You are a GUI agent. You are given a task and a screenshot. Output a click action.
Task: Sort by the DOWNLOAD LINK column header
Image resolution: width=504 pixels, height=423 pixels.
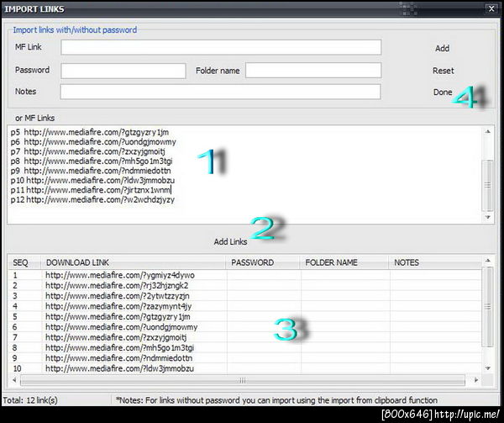[x=133, y=262]
